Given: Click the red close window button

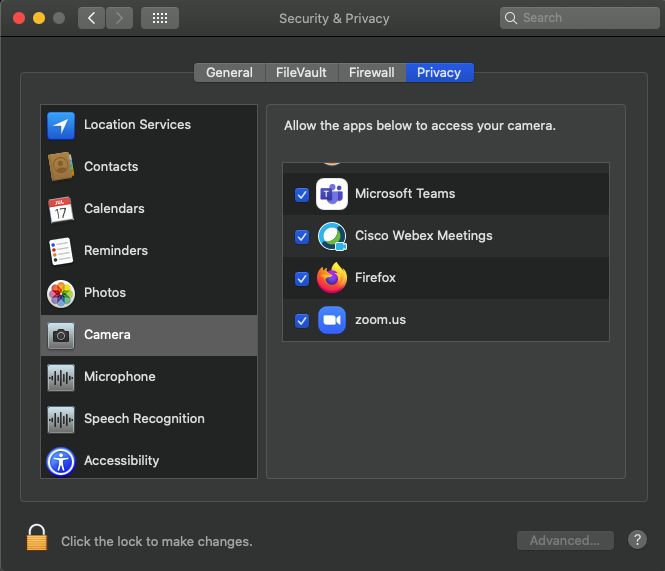Looking at the screenshot, I should 19,18.
